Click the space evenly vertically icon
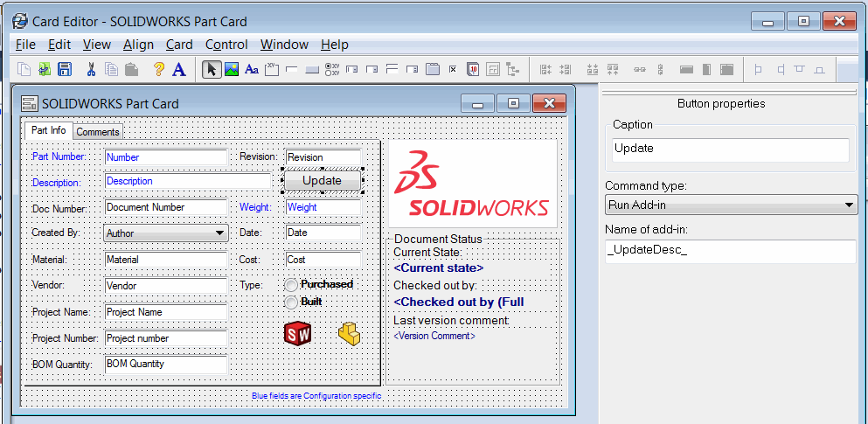 [x=660, y=69]
